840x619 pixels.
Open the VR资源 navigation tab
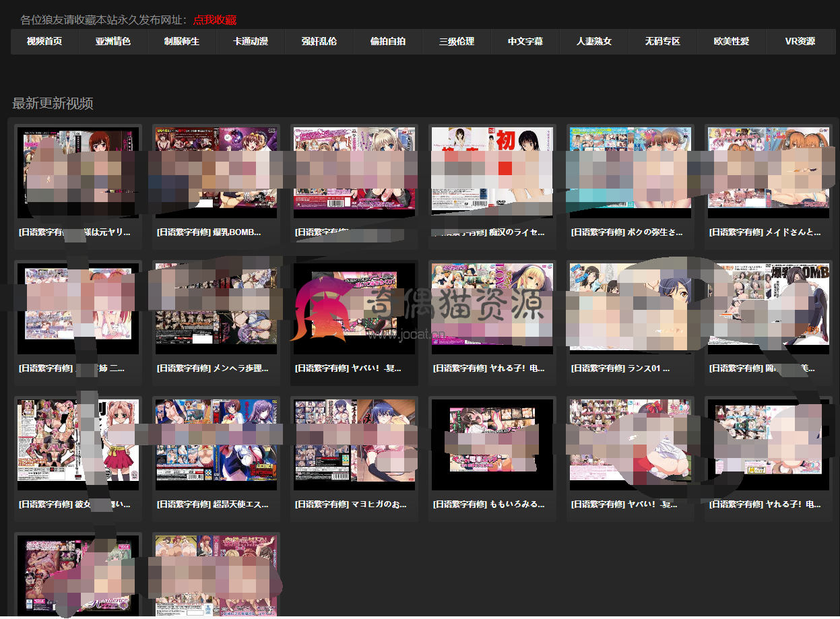[x=800, y=42]
